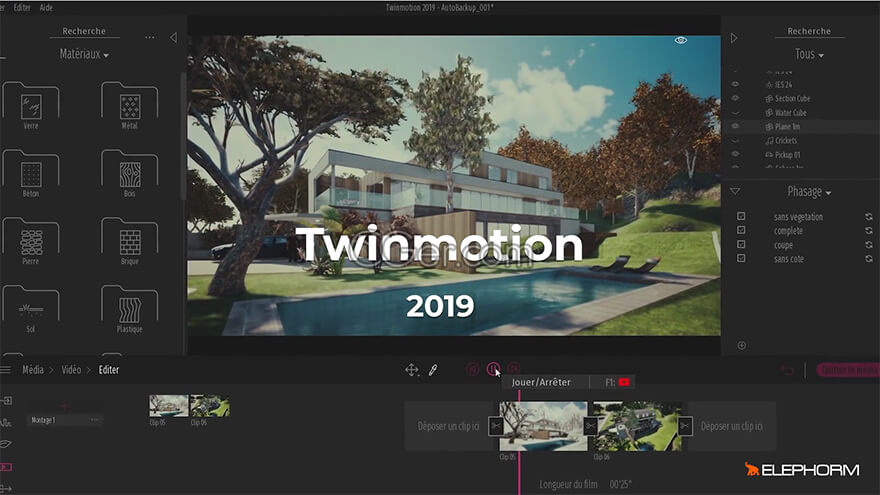The width and height of the screenshot is (880, 495).
Task: Refresh the sans vegetation phase
Action: (x=869, y=217)
